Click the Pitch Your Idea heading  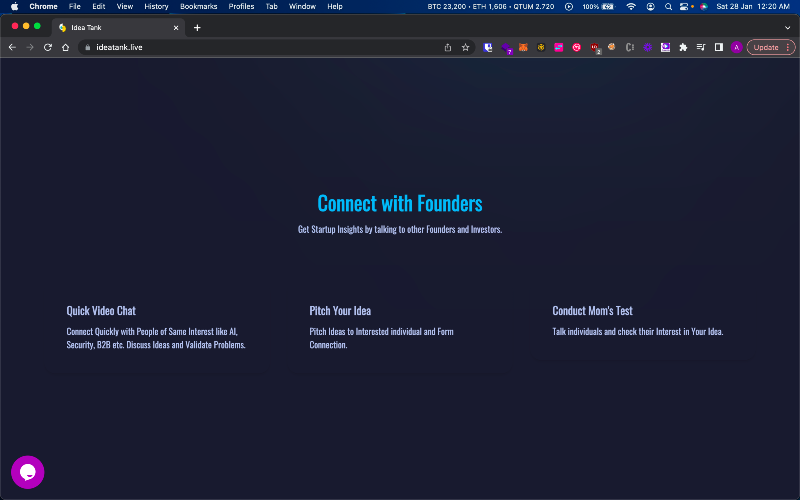[x=340, y=311]
